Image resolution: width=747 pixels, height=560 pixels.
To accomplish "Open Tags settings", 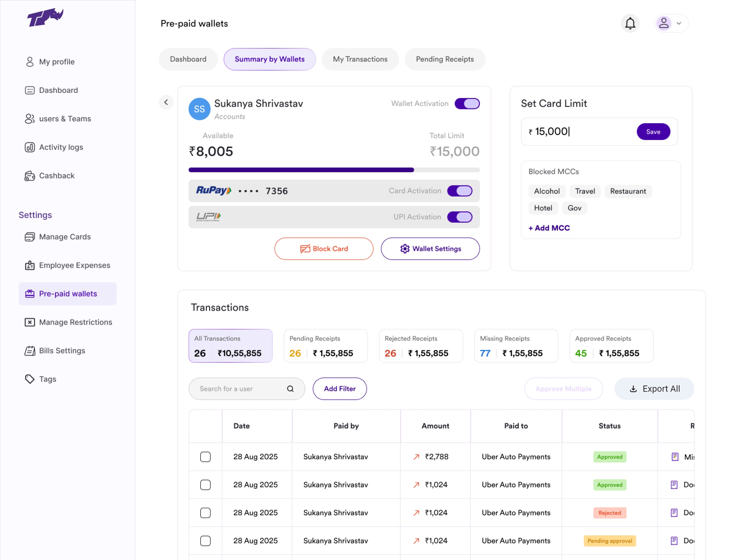I will point(40,379).
